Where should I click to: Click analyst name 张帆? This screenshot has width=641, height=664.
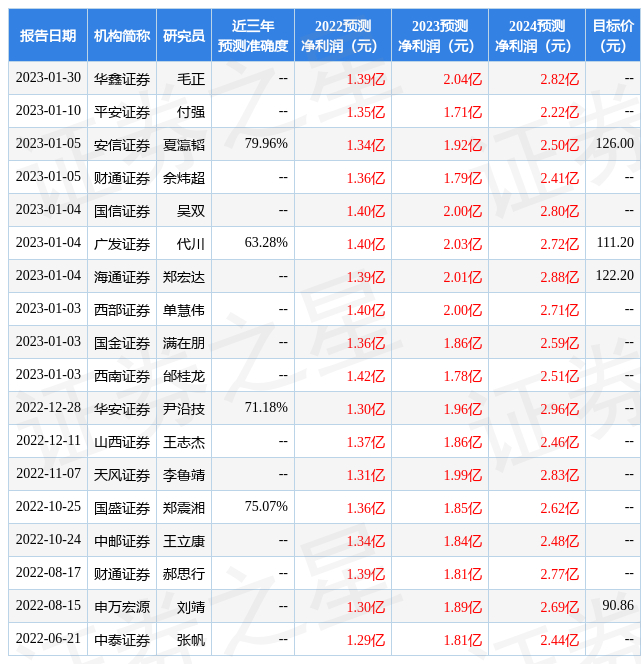coord(191,641)
